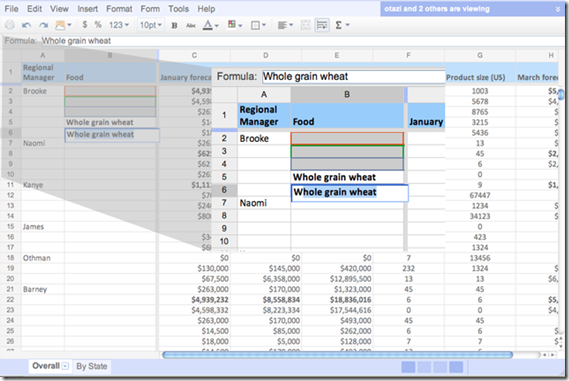Open the Tools menu
Image resolution: width=569 pixels, height=381 pixels.
(179, 9)
